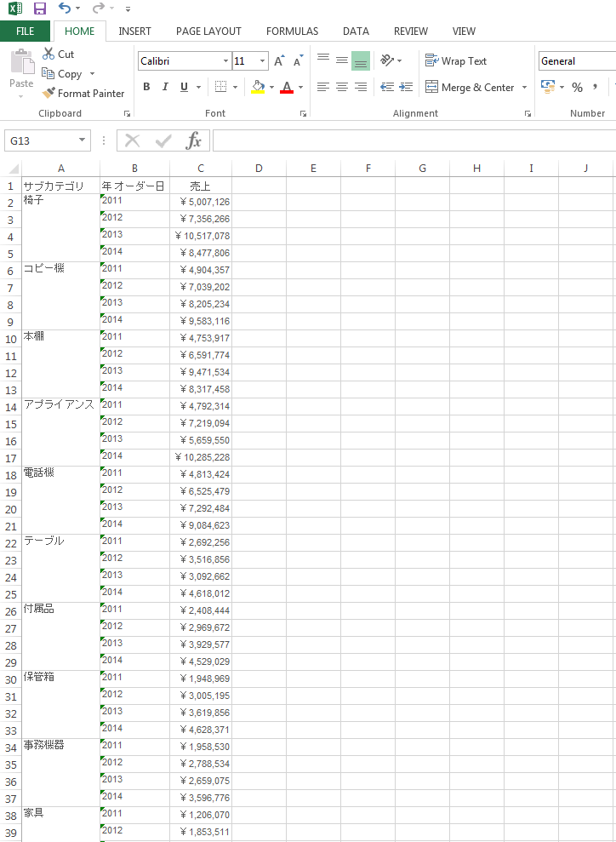Toggle Underline formatting
The height and width of the screenshot is (842, 616).
point(184,87)
